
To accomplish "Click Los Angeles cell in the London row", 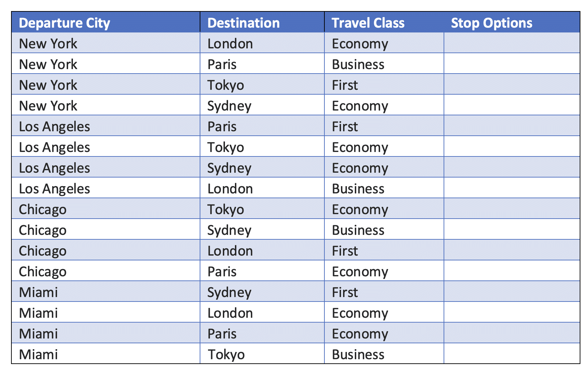I will point(55,189).
